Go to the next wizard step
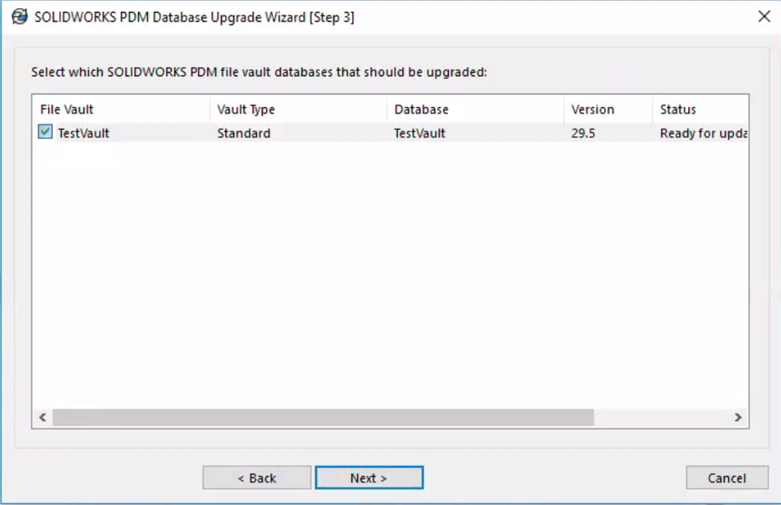 click(369, 478)
